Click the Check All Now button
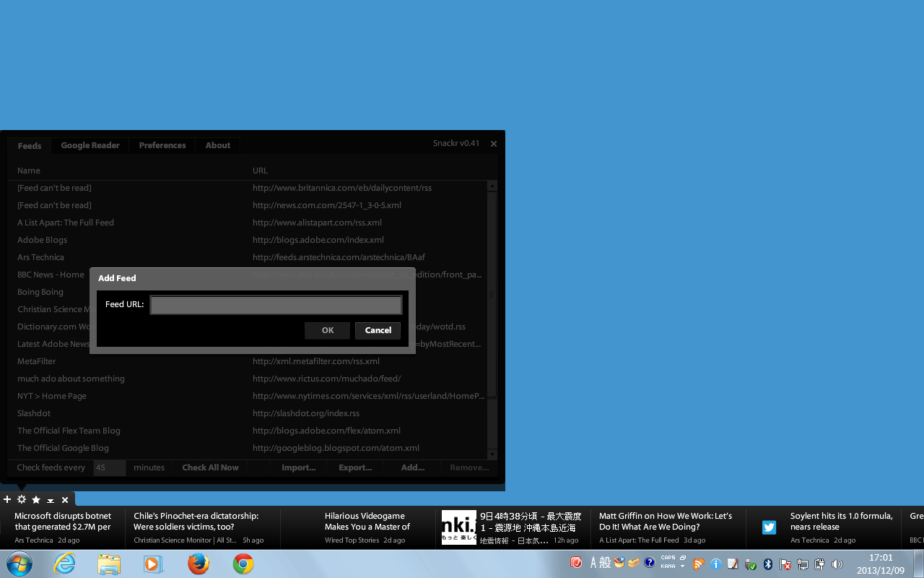This screenshot has height=578, width=924. (210, 467)
